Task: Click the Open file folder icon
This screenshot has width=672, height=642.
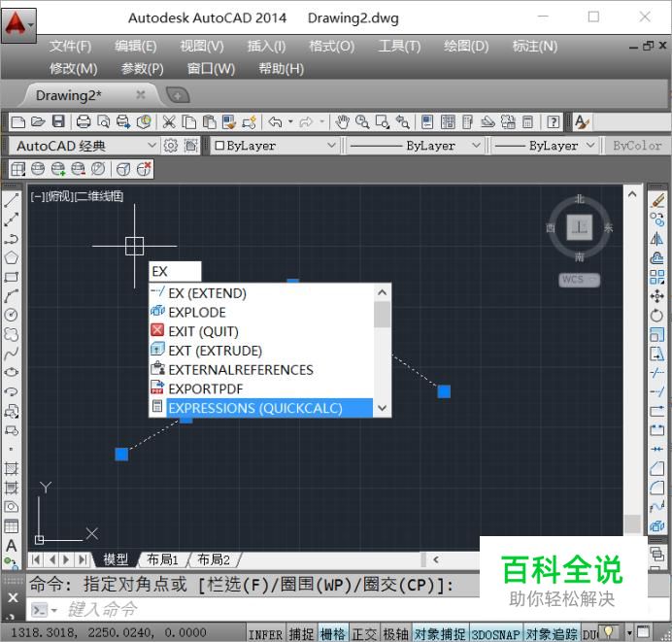Action: pos(38,122)
